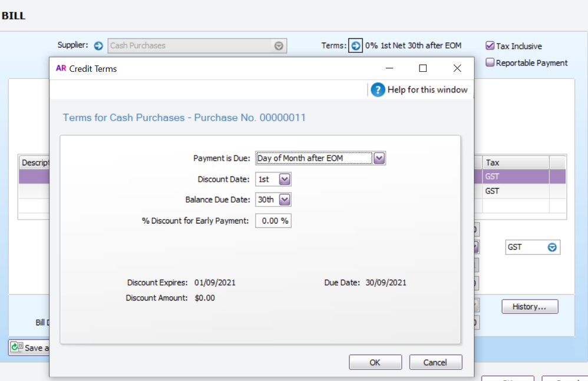588x381 pixels.
Task: Toggle the Tax Inclusive checkbox
Action: pyautogui.click(x=490, y=45)
